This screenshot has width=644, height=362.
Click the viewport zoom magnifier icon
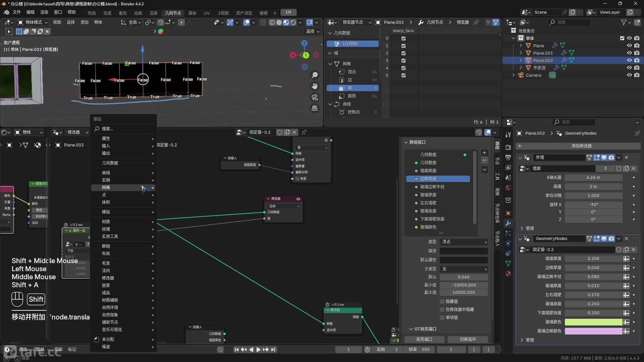click(x=315, y=75)
